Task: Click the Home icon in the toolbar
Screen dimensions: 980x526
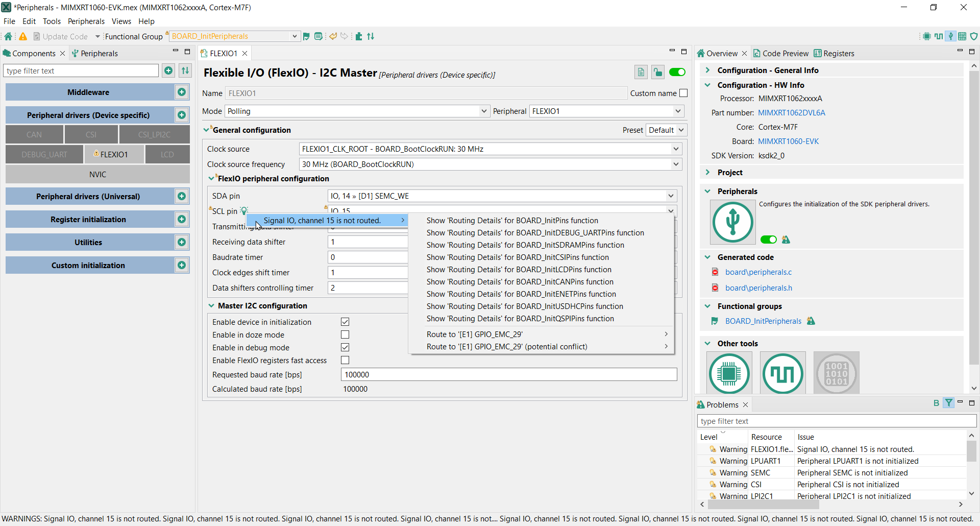Action: point(8,36)
